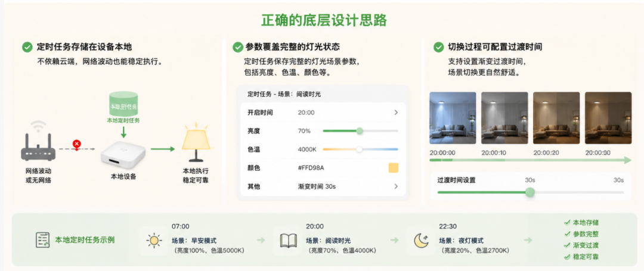Click the moon icon for 夜灯模式

click(x=421, y=240)
